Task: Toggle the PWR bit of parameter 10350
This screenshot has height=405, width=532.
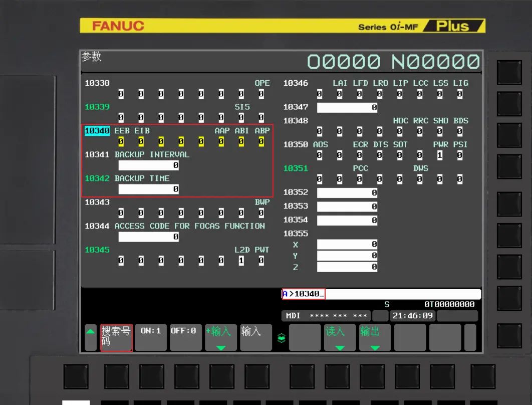Action: (x=440, y=155)
